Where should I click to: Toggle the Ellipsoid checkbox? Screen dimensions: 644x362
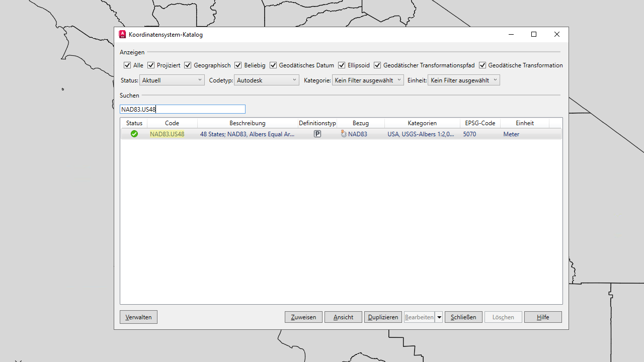point(342,65)
